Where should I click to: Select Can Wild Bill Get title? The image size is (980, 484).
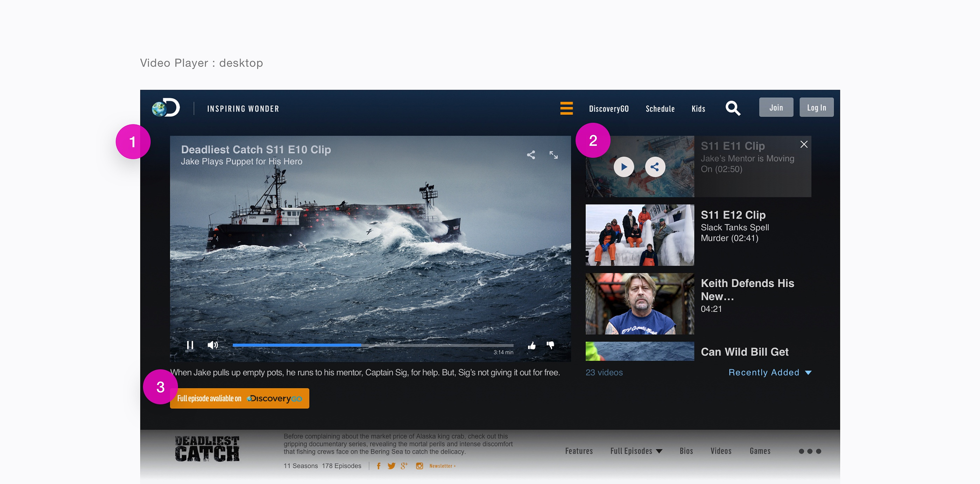[x=745, y=352]
